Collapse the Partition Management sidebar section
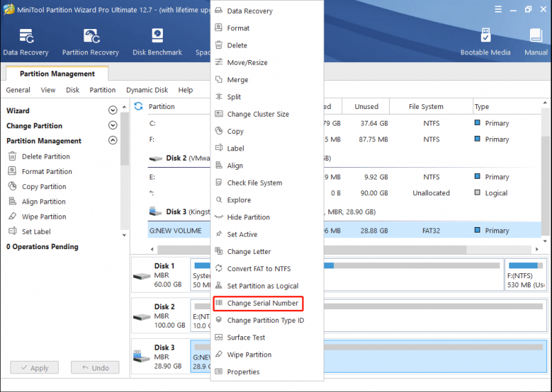The width and height of the screenshot is (552, 392). (112, 141)
